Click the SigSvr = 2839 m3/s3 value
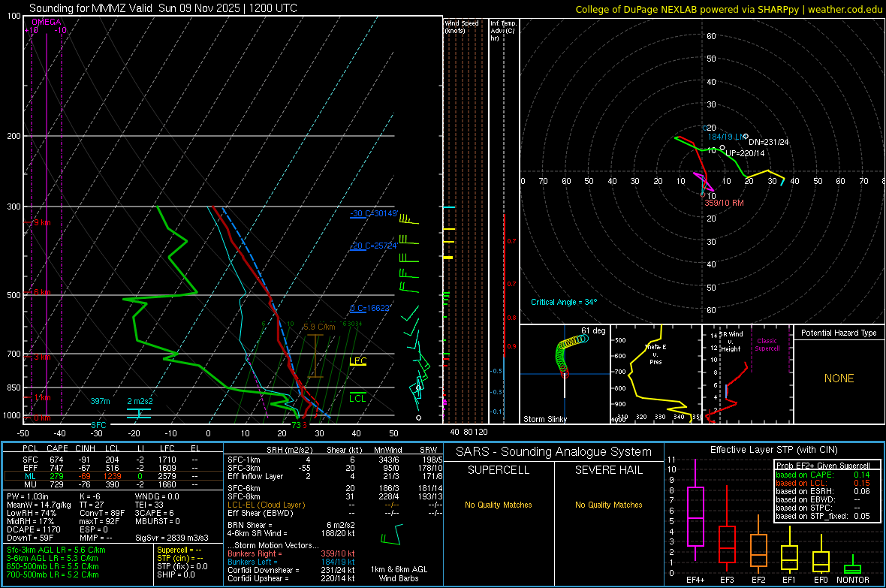Viewport: 886px width, 588px height. coord(172,538)
